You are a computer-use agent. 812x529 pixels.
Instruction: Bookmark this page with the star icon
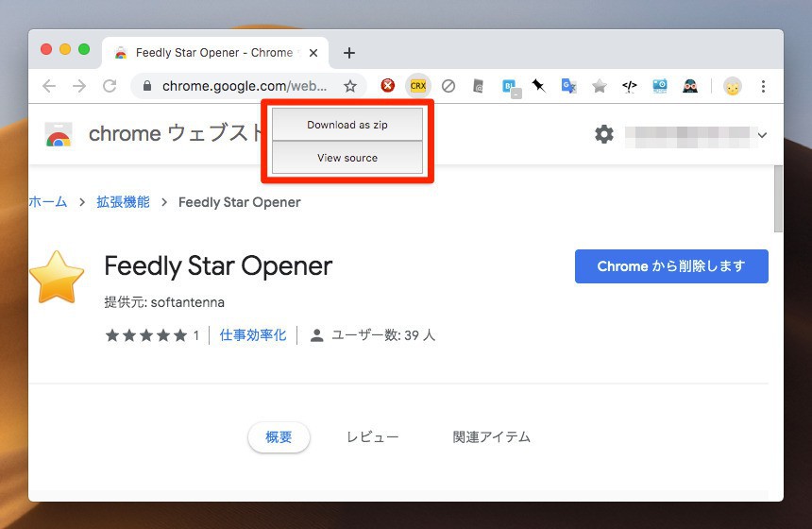350,86
